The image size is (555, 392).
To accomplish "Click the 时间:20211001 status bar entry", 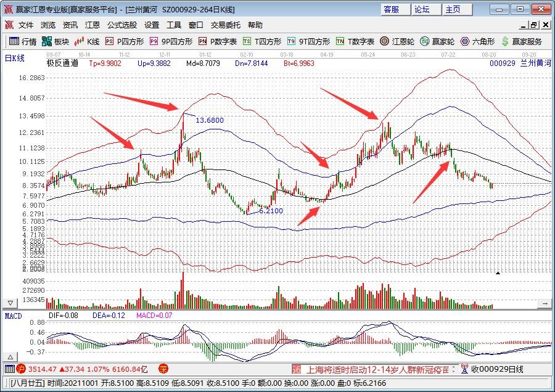I will coord(73,383).
